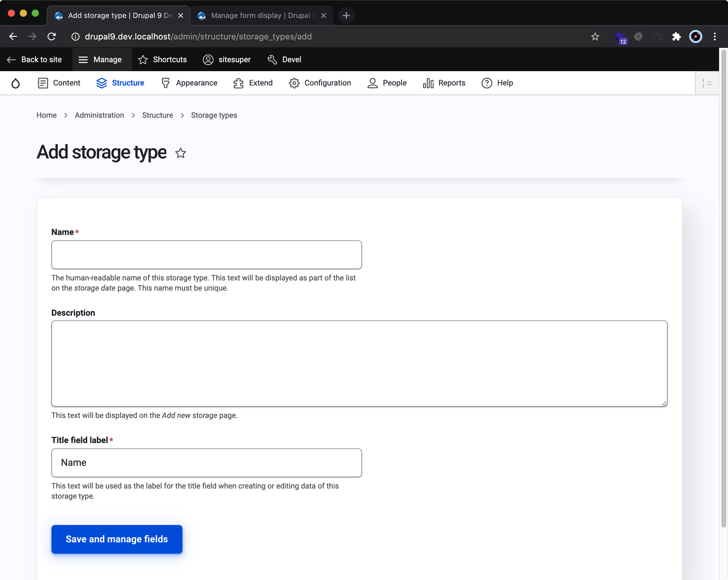Open the Chrome profile menu
Image resolution: width=728 pixels, height=580 pixels.
695,36
